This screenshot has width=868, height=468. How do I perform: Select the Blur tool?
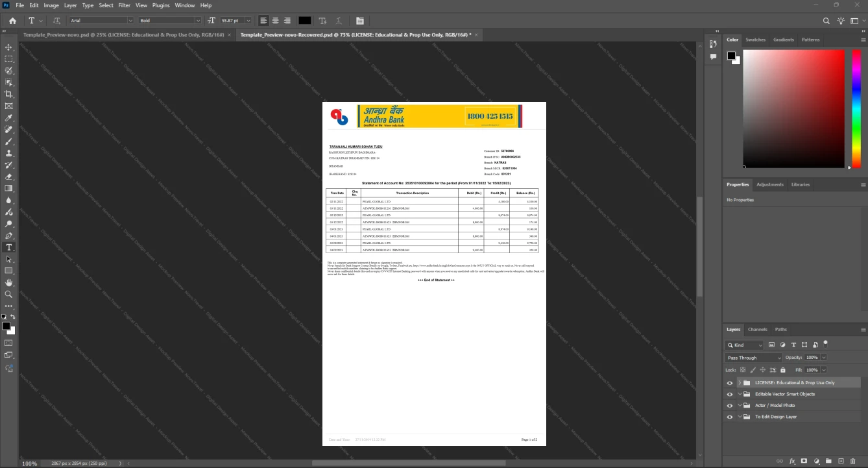pos(8,201)
